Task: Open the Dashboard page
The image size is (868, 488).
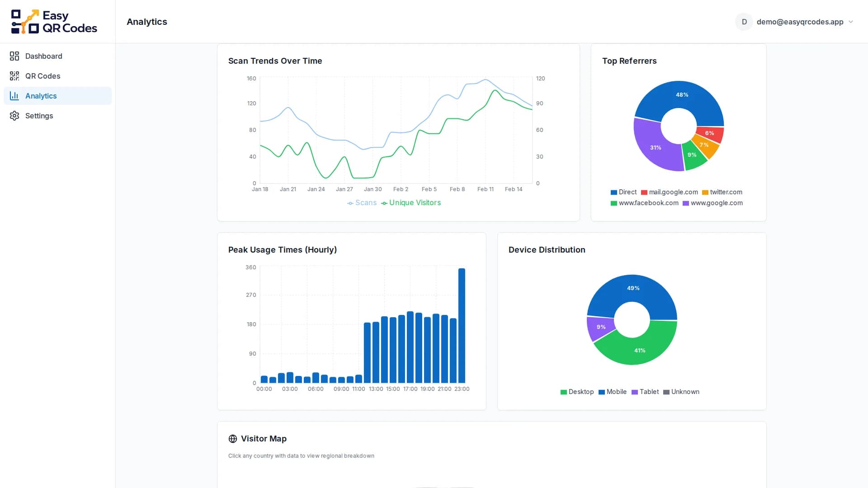Action: click(57, 56)
